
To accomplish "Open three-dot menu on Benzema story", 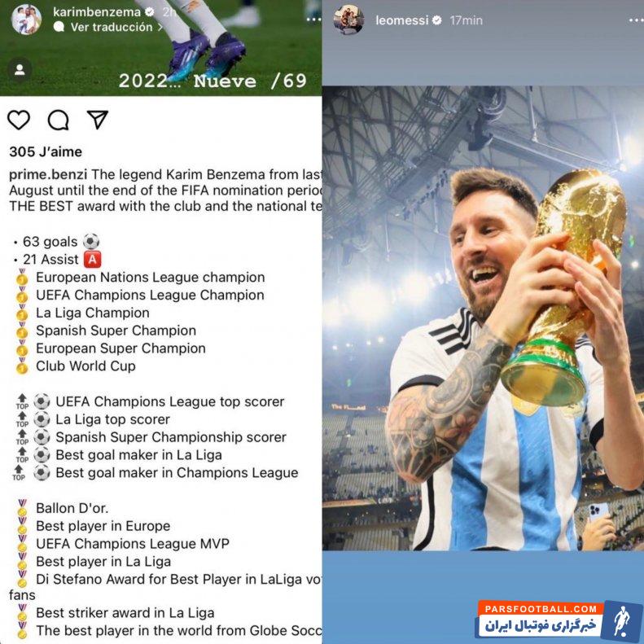I will pyautogui.click(x=313, y=20).
